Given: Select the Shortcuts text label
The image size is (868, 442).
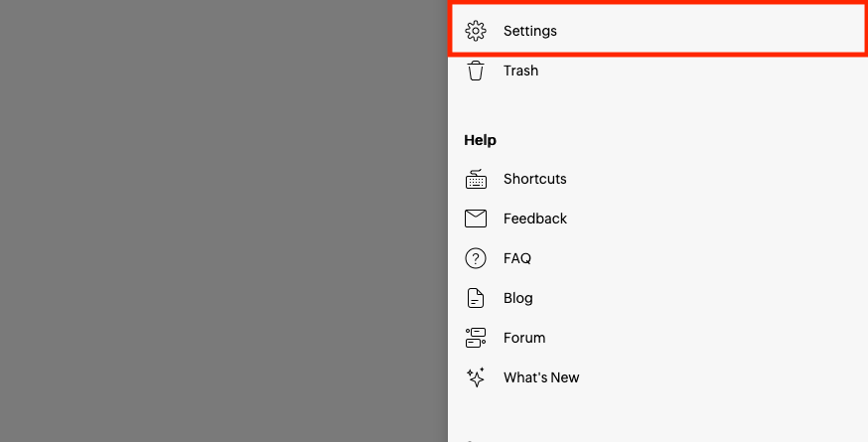Looking at the screenshot, I should [x=534, y=179].
